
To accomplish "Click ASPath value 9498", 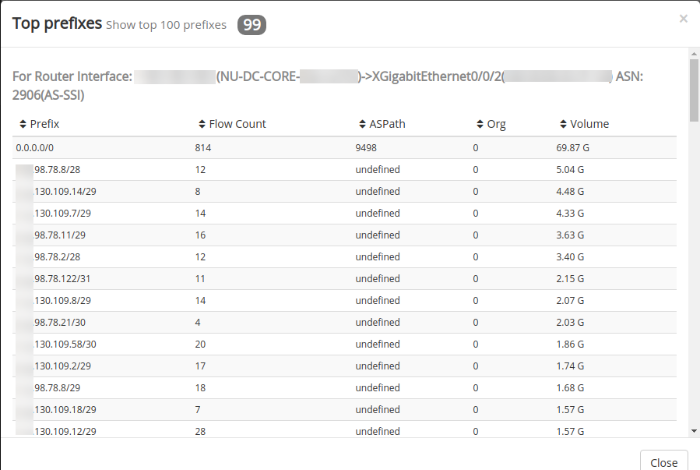I will 366,147.
